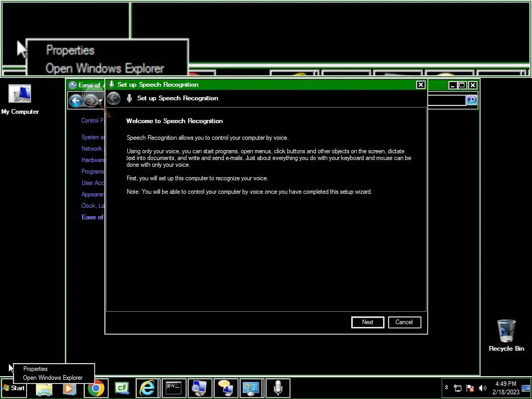Click the date 2/18/2023 in the tray
Image resolution: width=532 pixels, height=399 pixels.
click(506, 392)
